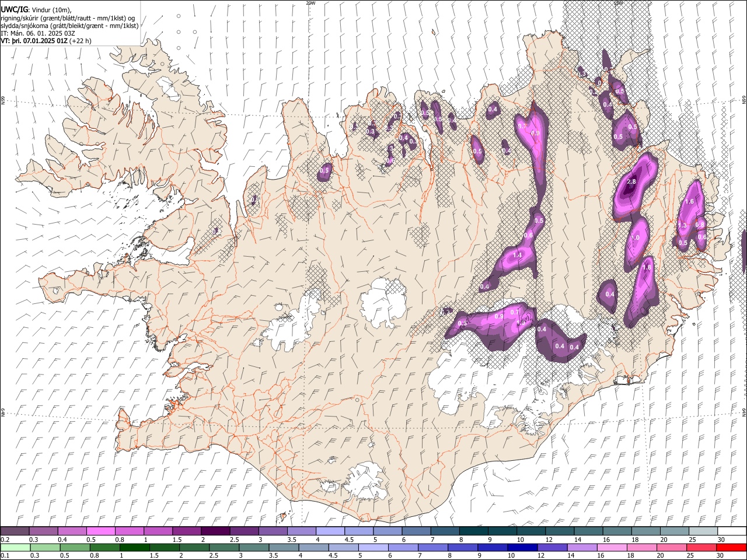The height and width of the screenshot is (560, 747).
Task: Click the lower legend swatch between 10 and 12
Action: tap(522, 548)
